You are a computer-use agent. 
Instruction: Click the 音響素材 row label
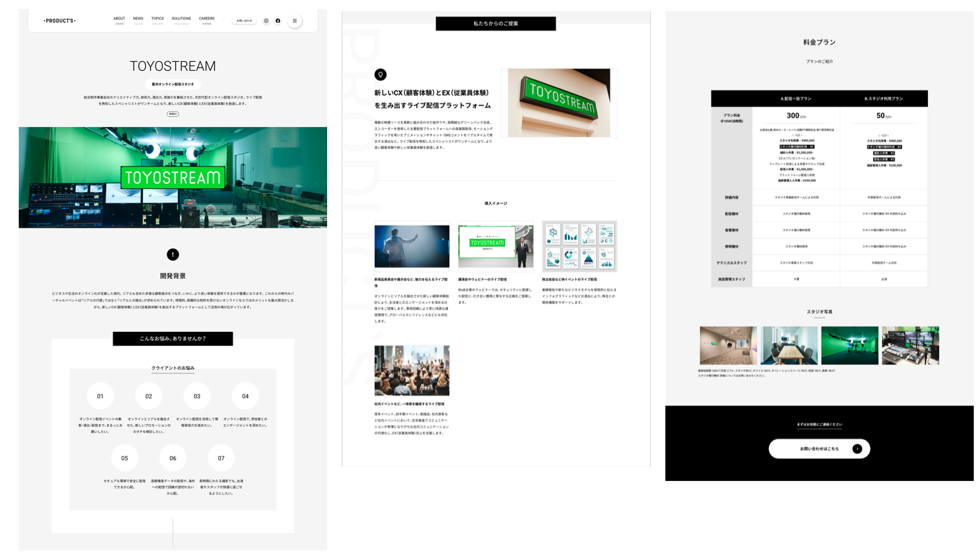pyautogui.click(x=731, y=230)
